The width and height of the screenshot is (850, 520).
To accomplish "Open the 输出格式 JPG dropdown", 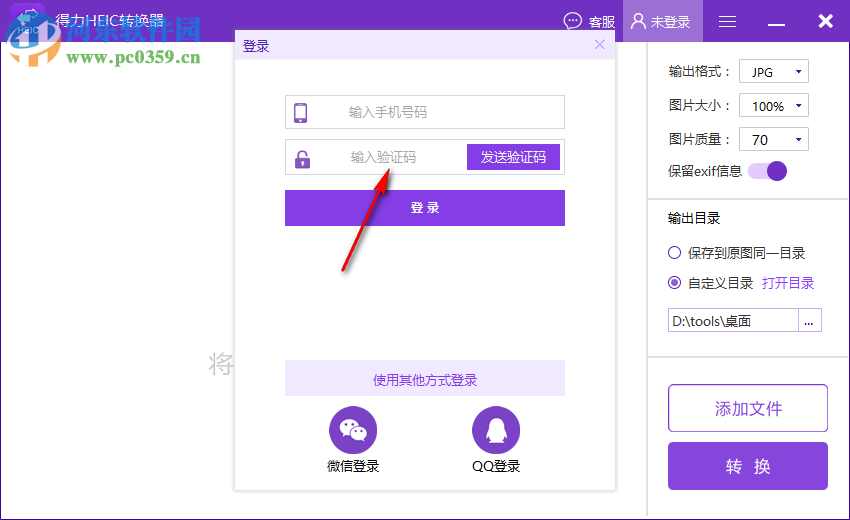I will 774,71.
